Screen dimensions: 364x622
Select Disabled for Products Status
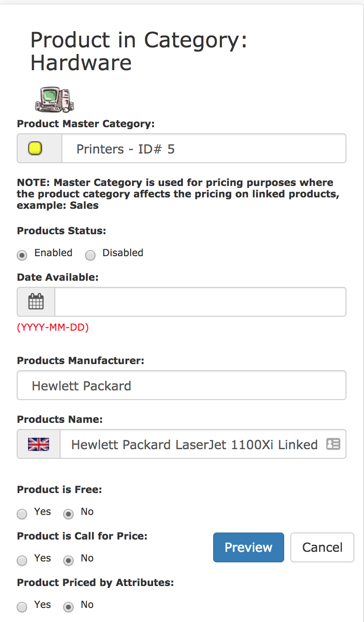90,255
